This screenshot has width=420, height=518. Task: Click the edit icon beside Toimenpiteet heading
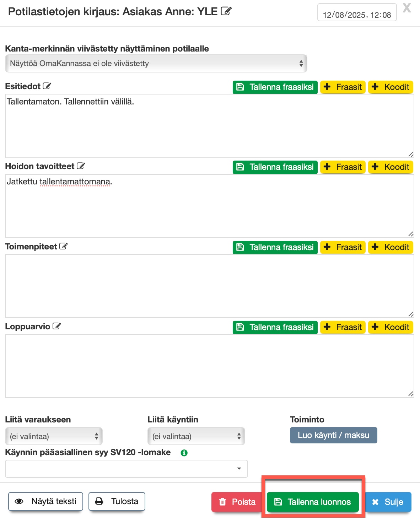pyautogui.click(x=64, y=246)
